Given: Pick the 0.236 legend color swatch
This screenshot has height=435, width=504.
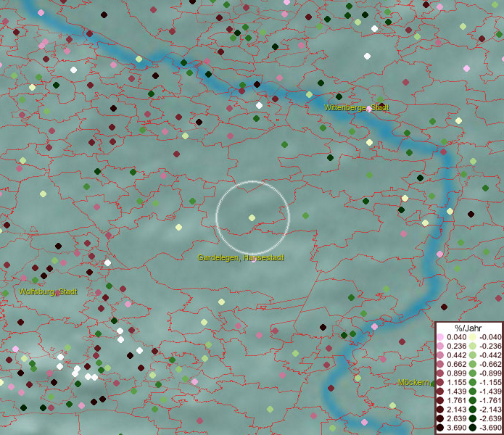Looking at the screenshot, I should pos(440,346).
